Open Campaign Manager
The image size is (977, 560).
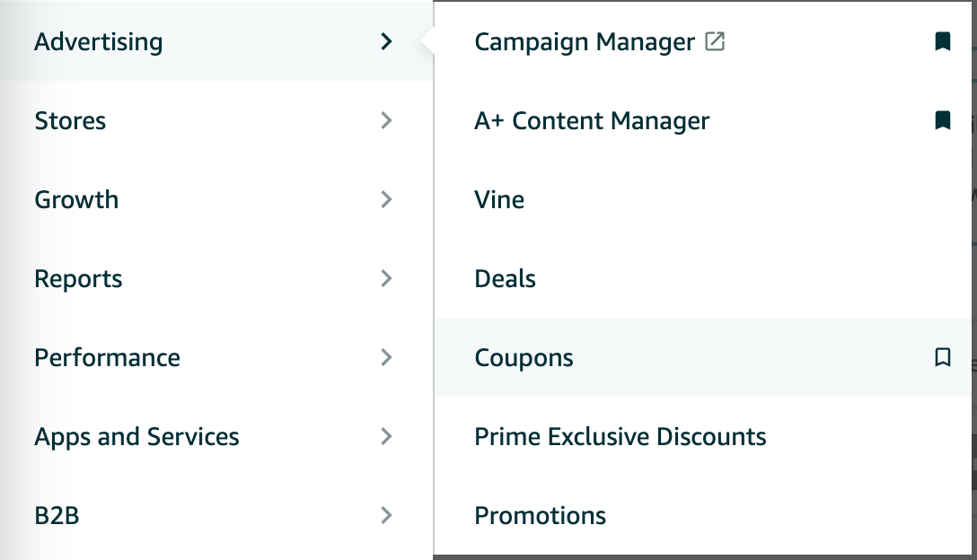tap(585, 41)
